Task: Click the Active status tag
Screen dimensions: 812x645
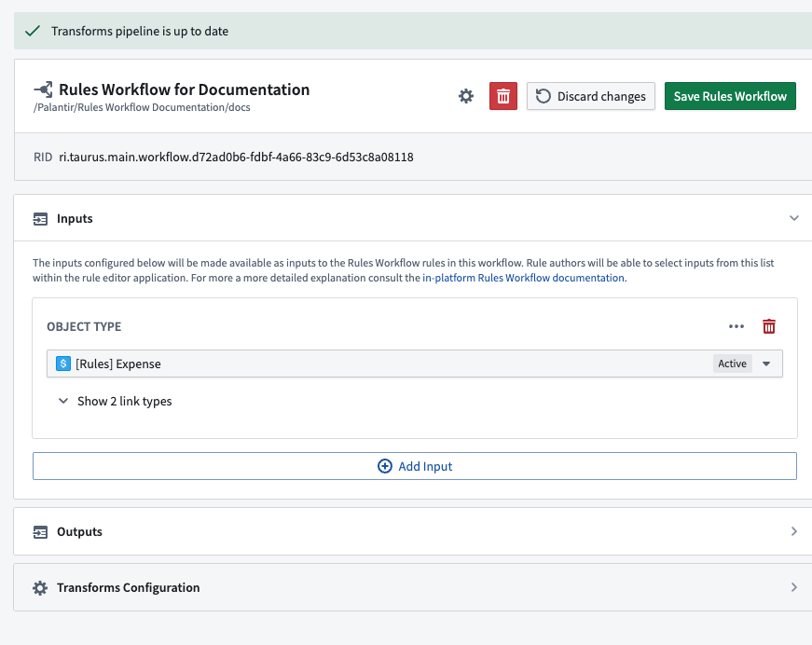Action: (x=732, y=364)
